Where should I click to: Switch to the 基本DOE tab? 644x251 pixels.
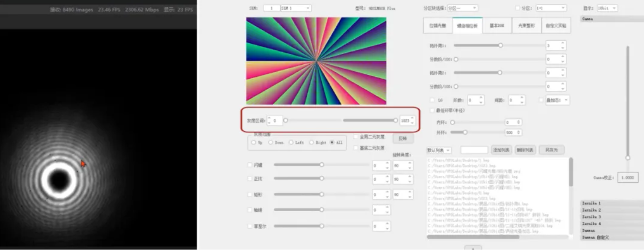(x=497, y=26)
